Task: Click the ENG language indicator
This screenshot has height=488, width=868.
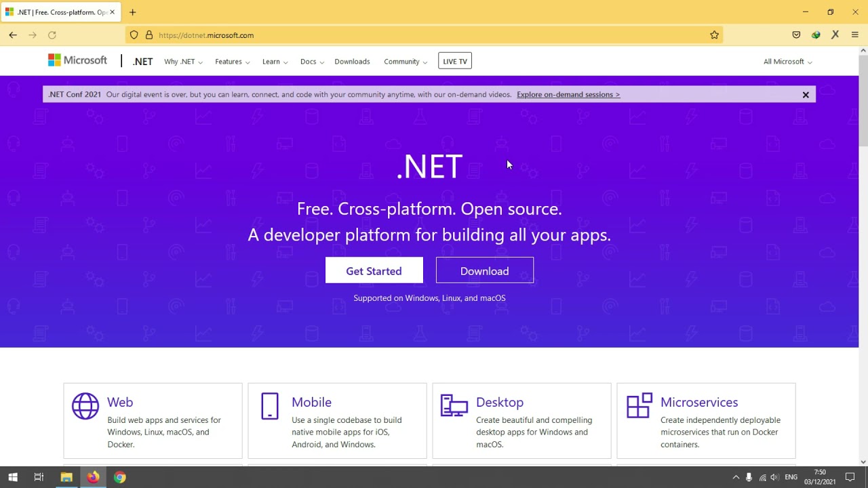Action: coord(791,477)
